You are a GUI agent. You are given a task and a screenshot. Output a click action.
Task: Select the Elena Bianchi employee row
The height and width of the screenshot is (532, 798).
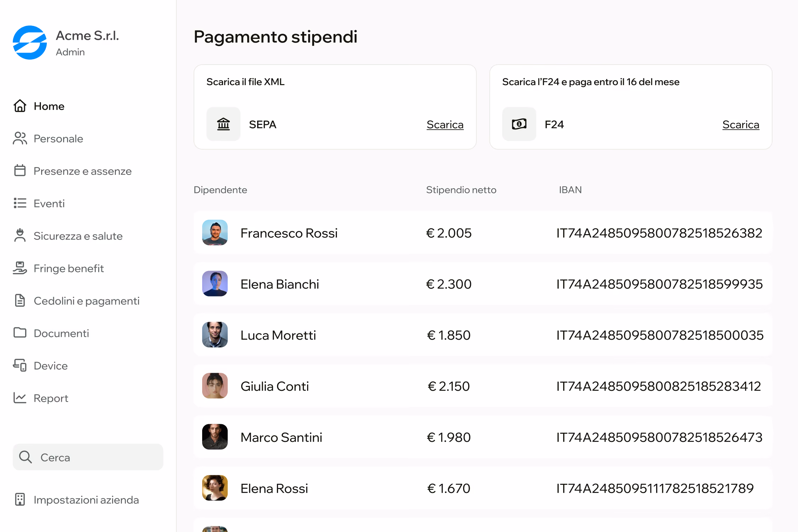click(483, 284)
